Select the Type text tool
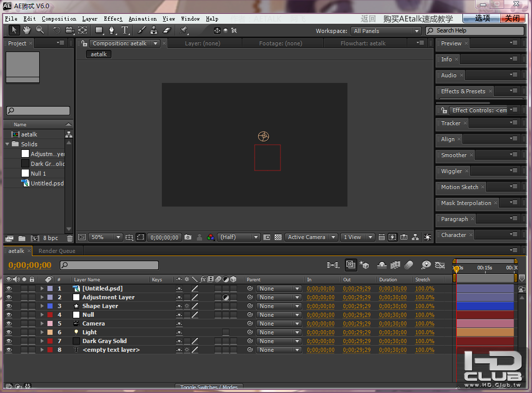532x393 pixels. pos(125,30)
